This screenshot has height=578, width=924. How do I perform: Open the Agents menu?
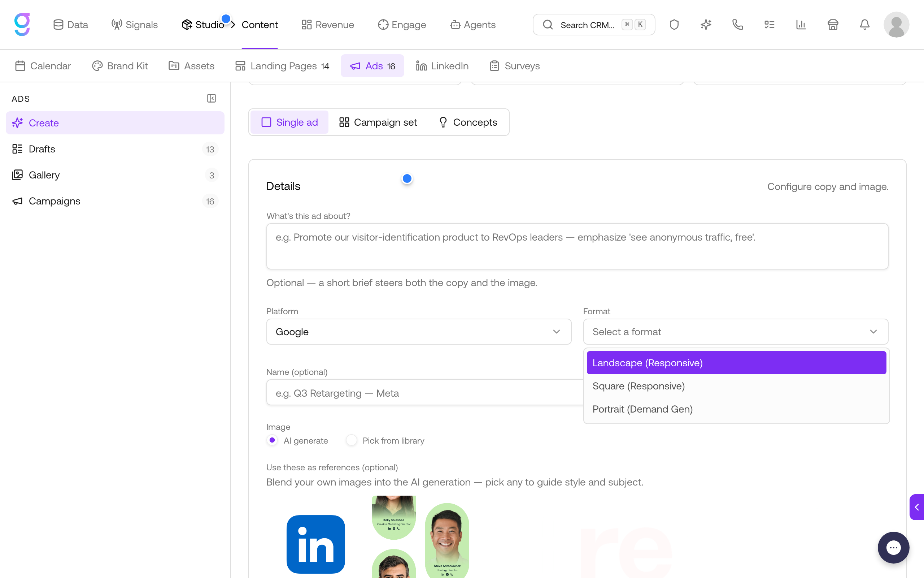[x=473, y=25]
